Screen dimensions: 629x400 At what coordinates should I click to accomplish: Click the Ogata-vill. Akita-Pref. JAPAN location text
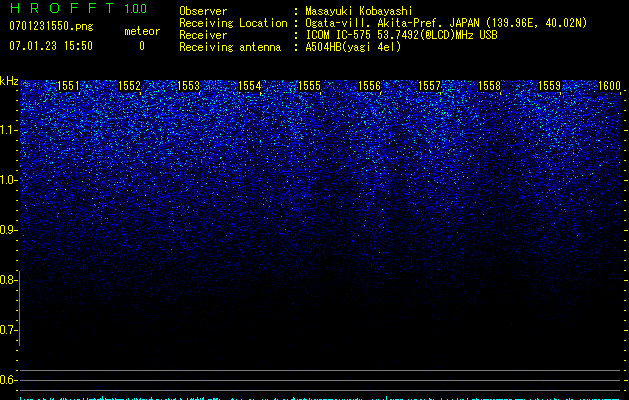pyautogui.click(x=446, y=23)
